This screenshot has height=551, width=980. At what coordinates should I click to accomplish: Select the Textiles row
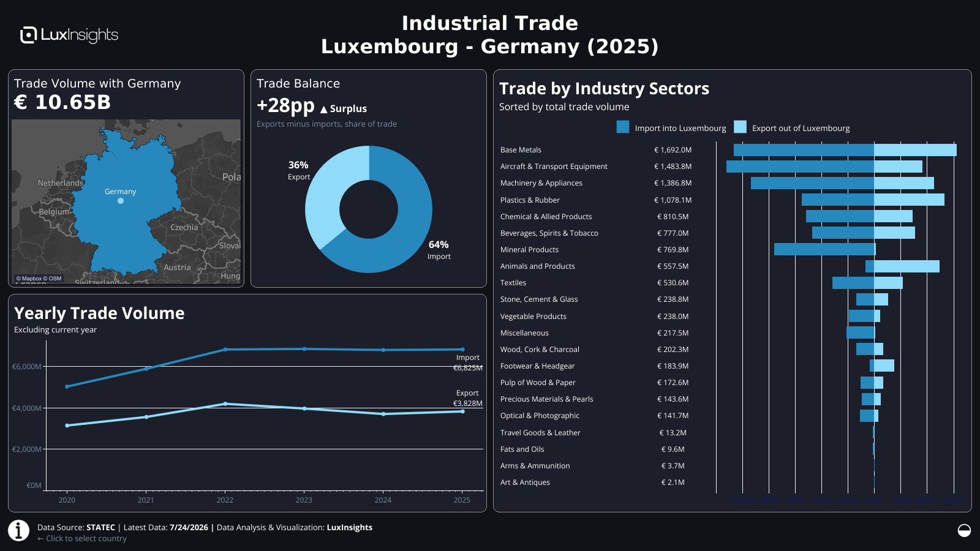(x=729, y=282)
